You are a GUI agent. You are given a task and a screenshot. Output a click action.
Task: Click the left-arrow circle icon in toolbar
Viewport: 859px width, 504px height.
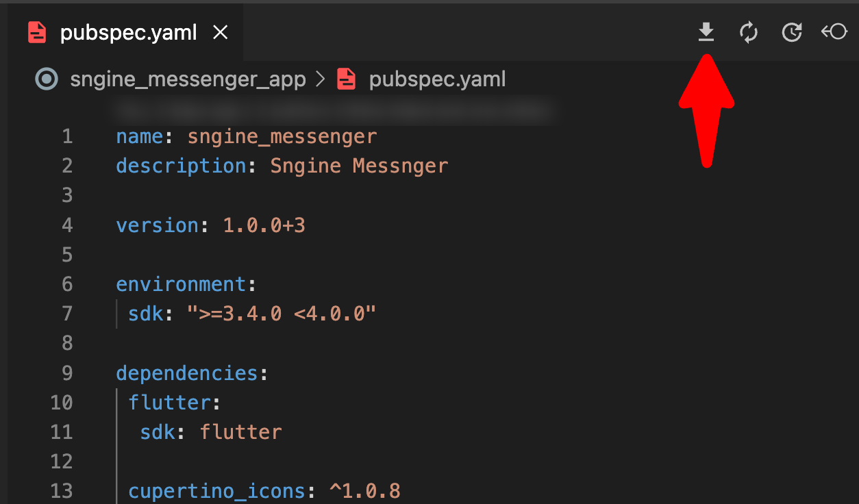834,32
